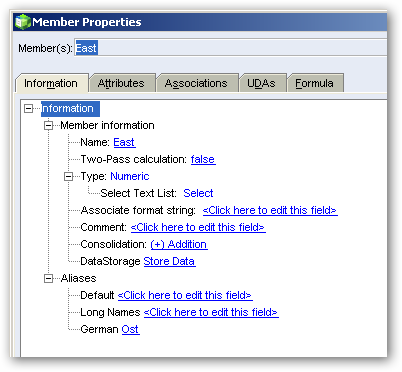The image size is (402, 372).
Task: Click the Associate format string label
Action: tap(138, 211)
